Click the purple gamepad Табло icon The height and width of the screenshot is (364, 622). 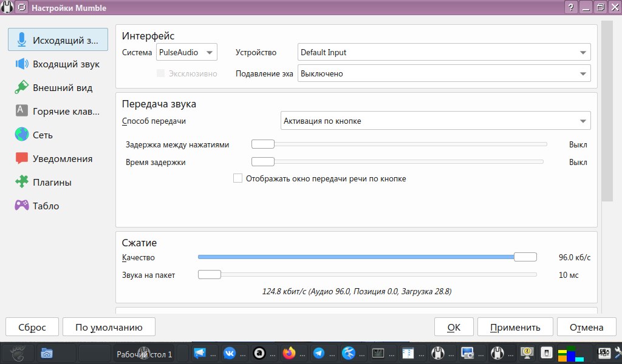[22, 205]
